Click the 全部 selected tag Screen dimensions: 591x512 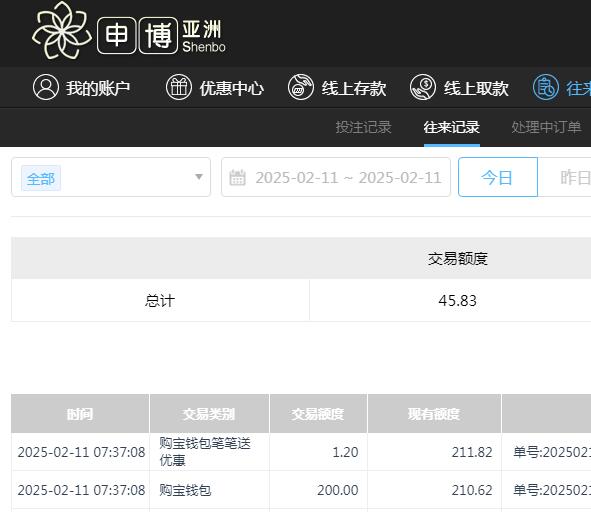coord(41,178)
